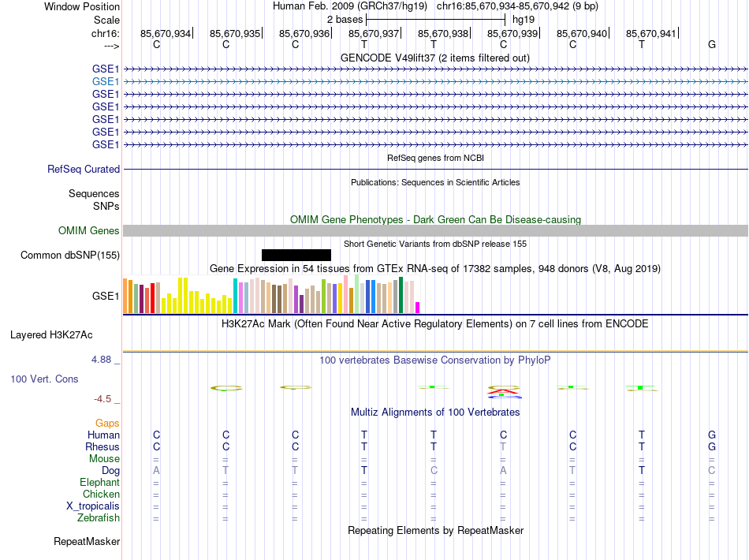Viewport: 749px width, 560px height.
Task: Click the G base in the Human row
Action: pos(712,435)
